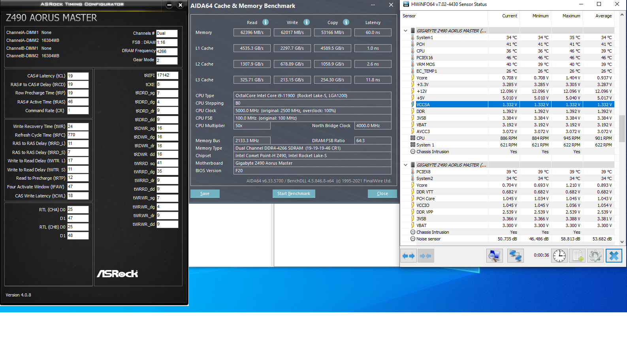627x364 pixels.
Task: Click lightning icon beside AVCC3
Action: (x=413, y=131)
